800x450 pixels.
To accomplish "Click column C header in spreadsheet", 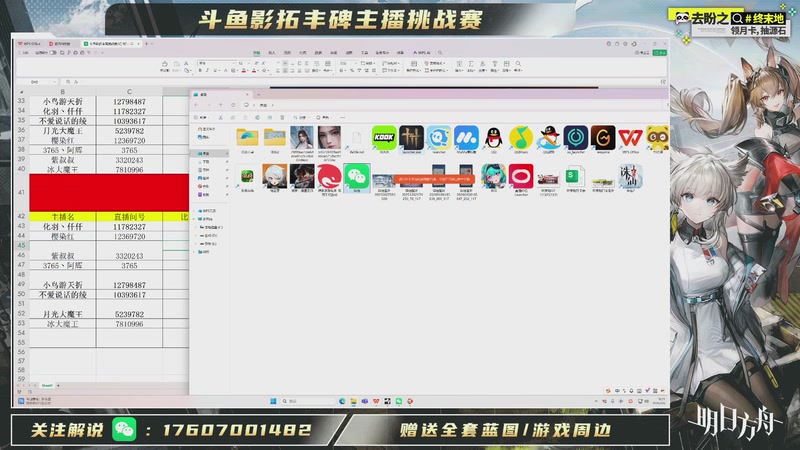I will 129,91.
